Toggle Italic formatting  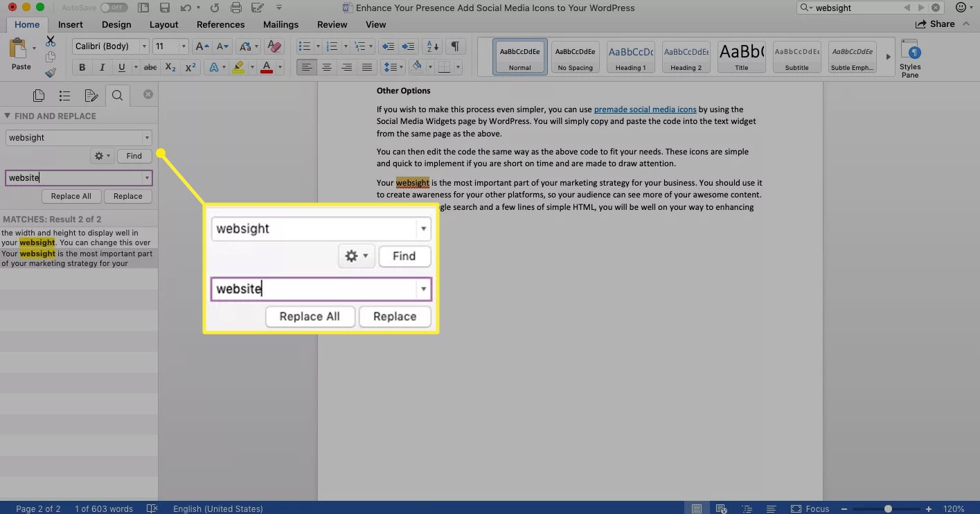tap(102, 67)
